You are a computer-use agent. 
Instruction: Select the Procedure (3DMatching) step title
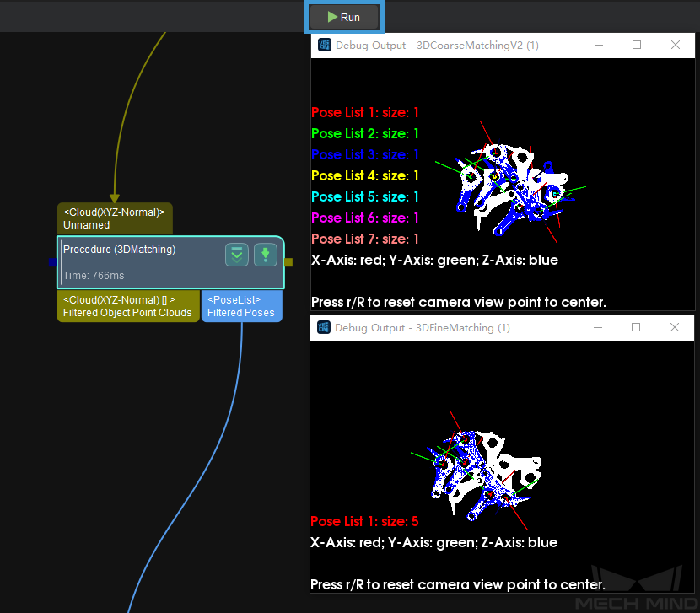[x=119, y=249]
